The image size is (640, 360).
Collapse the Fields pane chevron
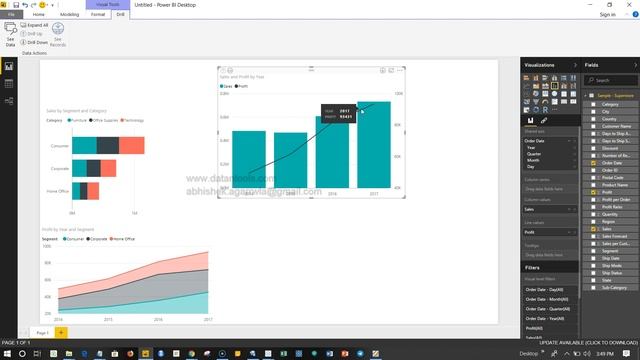(635, 65)
